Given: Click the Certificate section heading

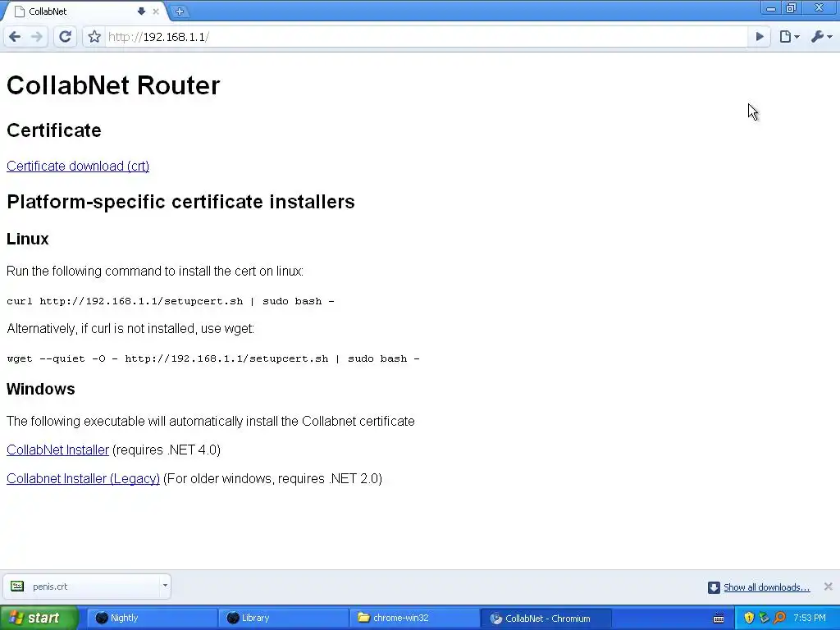Looking at the screenshot, I should point(53,130).
